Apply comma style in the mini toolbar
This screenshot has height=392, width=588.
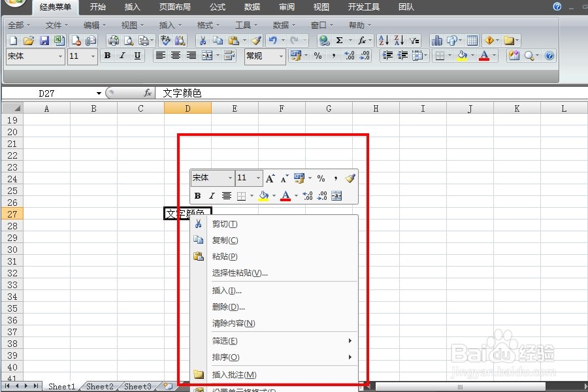tap(335, 178)
